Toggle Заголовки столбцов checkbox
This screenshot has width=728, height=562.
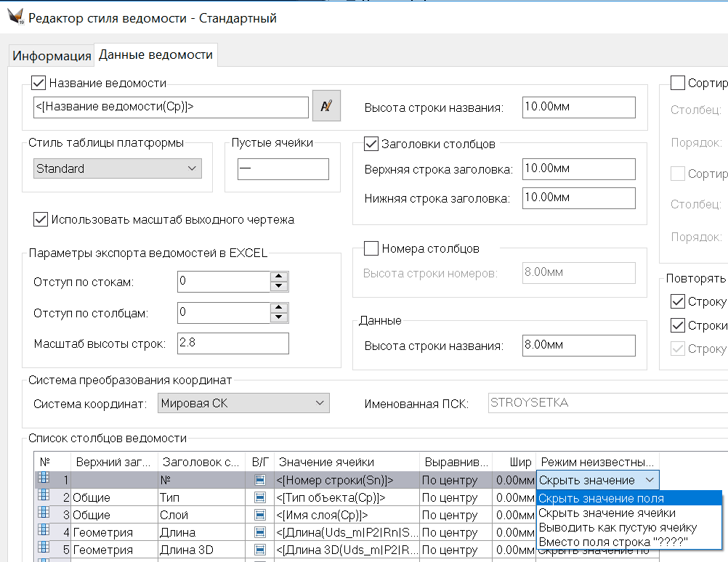pos(371,144)
